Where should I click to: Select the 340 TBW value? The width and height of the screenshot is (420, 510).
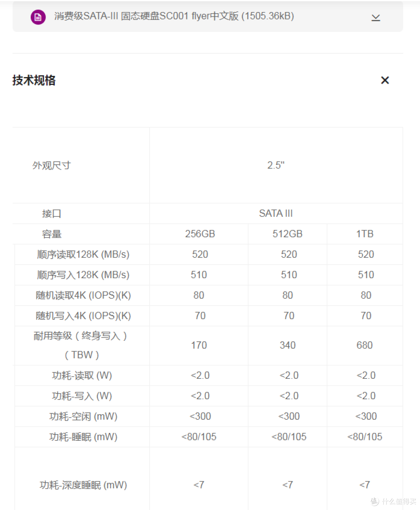(x=287, y=345)
